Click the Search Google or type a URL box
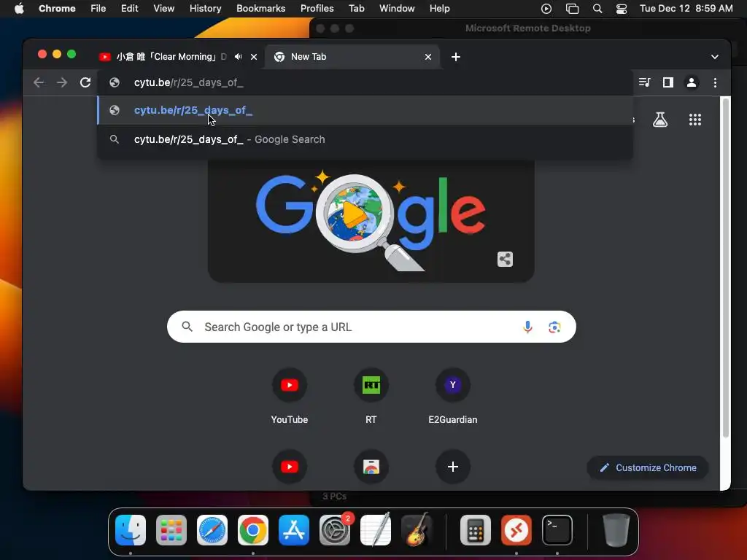747x560 pixels. pos(371,327)
